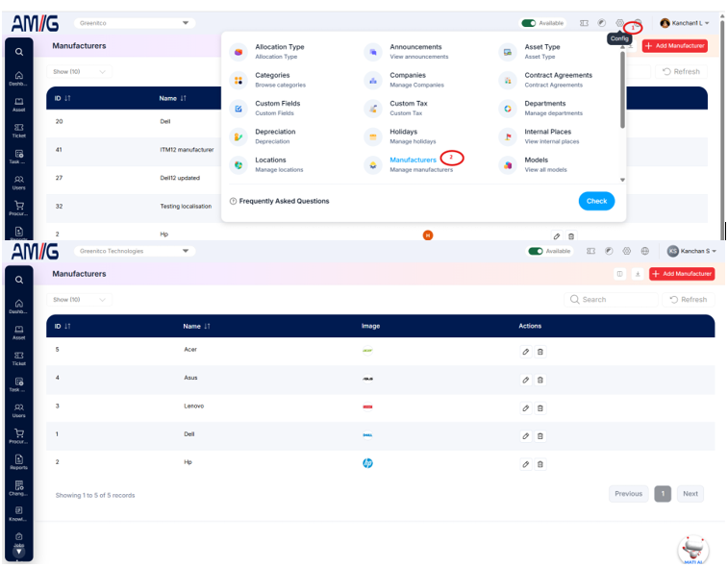Open the MATI AI assistant
The width and height of the screenshot is (728, 567).
[692, 550]
